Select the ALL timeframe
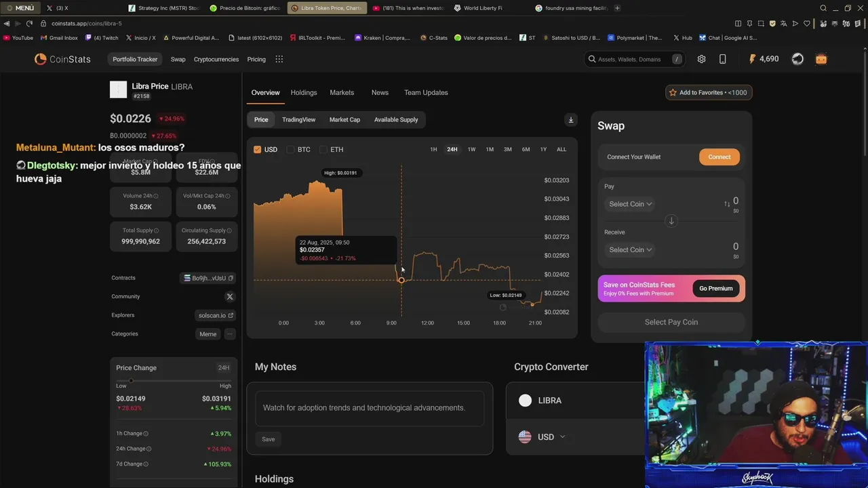Screen dimensions: 868x488 (x=561, y=149)
